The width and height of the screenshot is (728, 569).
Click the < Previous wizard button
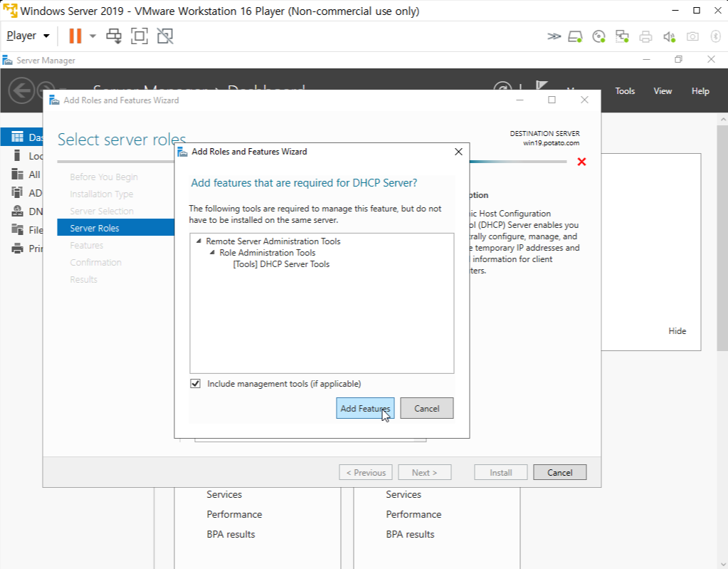366,472
